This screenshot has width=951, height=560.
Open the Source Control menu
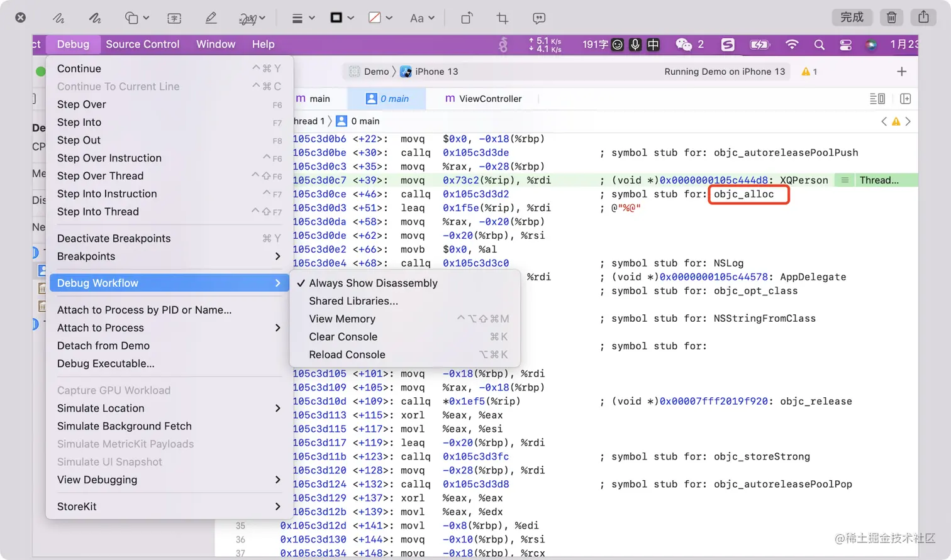click(143, 44)
